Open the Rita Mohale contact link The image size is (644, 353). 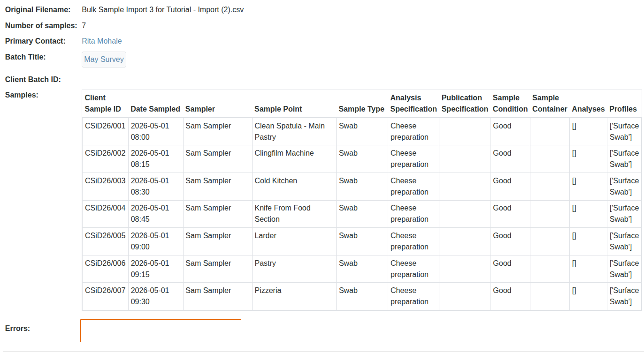coord(102,41)
